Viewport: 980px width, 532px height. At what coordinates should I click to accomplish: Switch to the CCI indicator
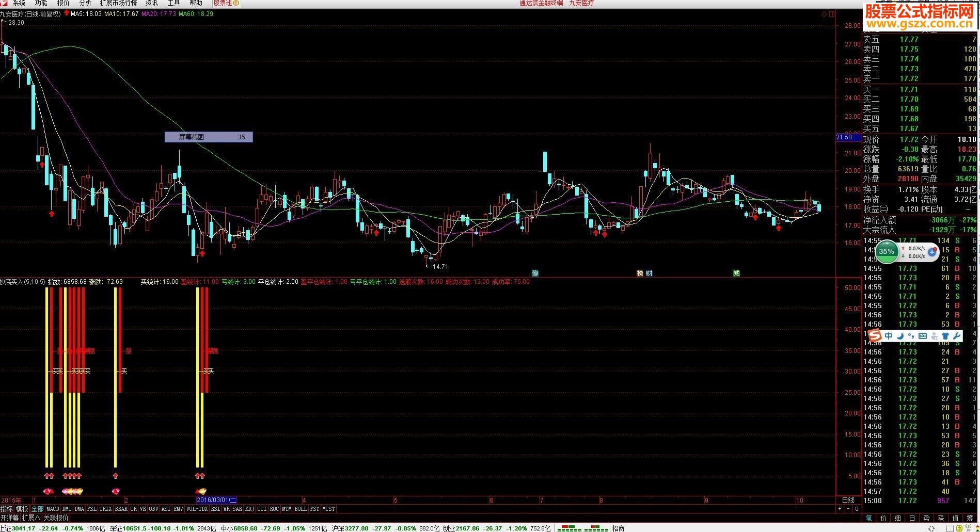262,509
